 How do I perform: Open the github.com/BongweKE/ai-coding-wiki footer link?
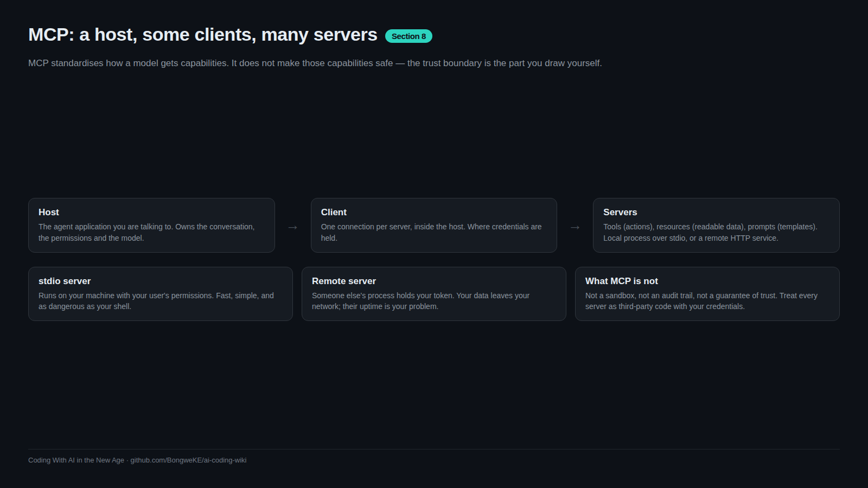[188, 460]
